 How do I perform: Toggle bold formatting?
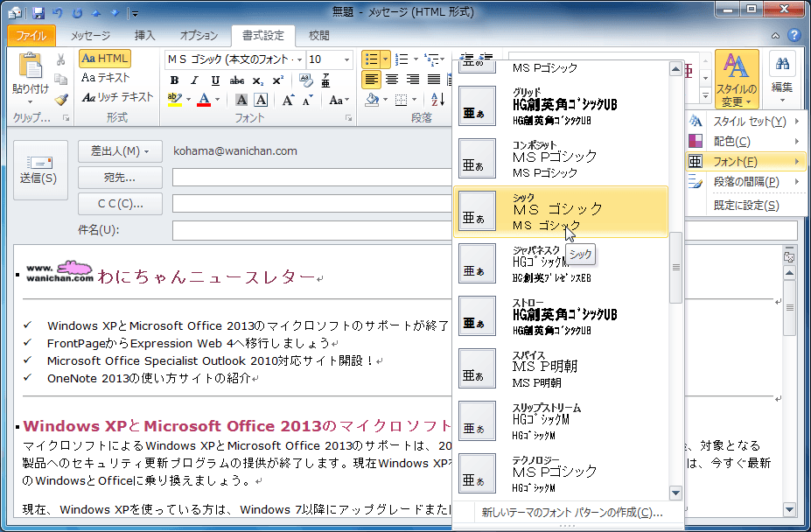pos(174,80)
